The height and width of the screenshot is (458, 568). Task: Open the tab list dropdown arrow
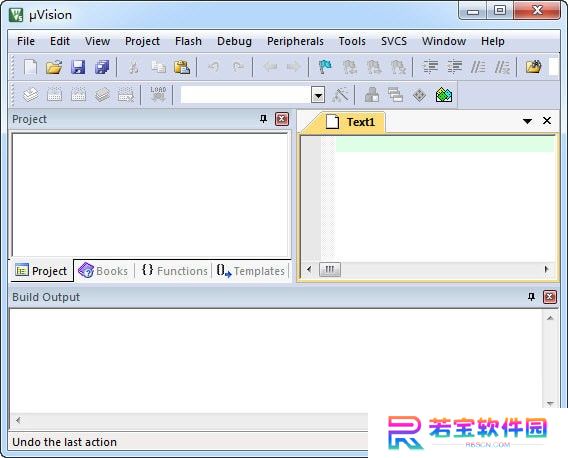(x=527, y=121)
